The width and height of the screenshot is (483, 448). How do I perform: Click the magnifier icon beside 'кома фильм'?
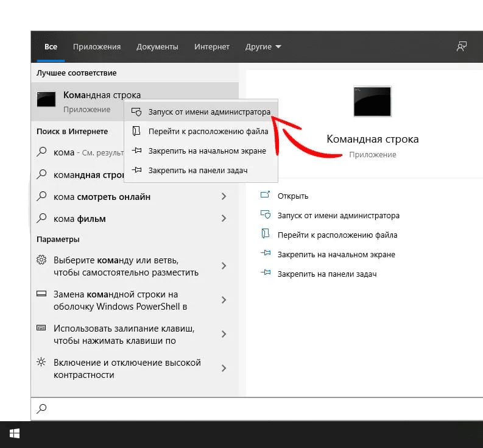[41, 218]
